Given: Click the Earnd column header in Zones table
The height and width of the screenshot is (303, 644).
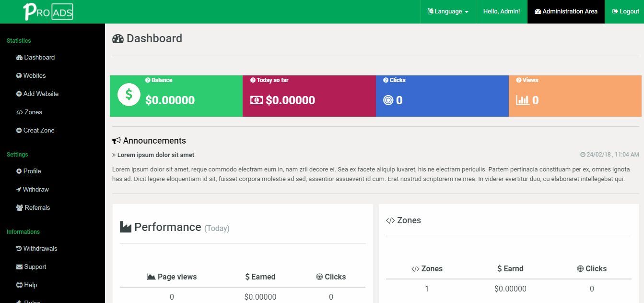Looking at the screenshot, I should pyautogui.click(x=510, y=268).
